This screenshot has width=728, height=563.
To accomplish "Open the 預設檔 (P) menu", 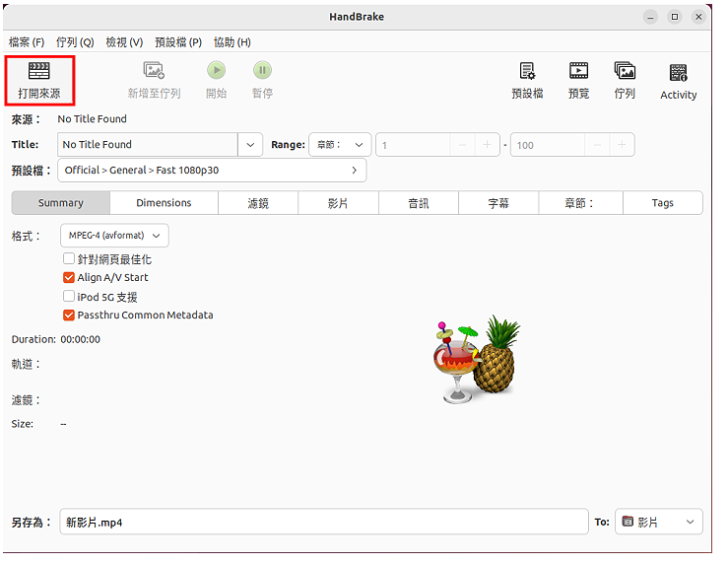I will [178, 42].
